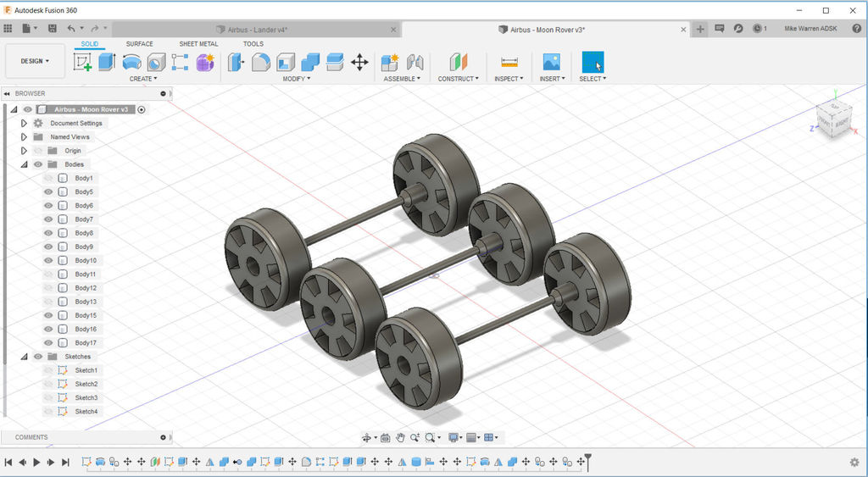Jump to the beginning of the timeline
Viewport: 868px width, 477px height.
coord(8,462)
